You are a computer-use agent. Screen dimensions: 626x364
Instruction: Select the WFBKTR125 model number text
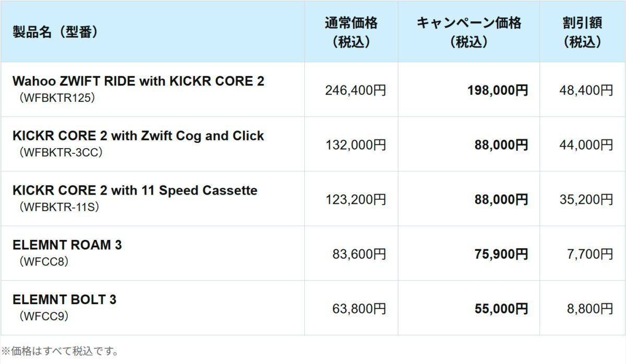56,98
